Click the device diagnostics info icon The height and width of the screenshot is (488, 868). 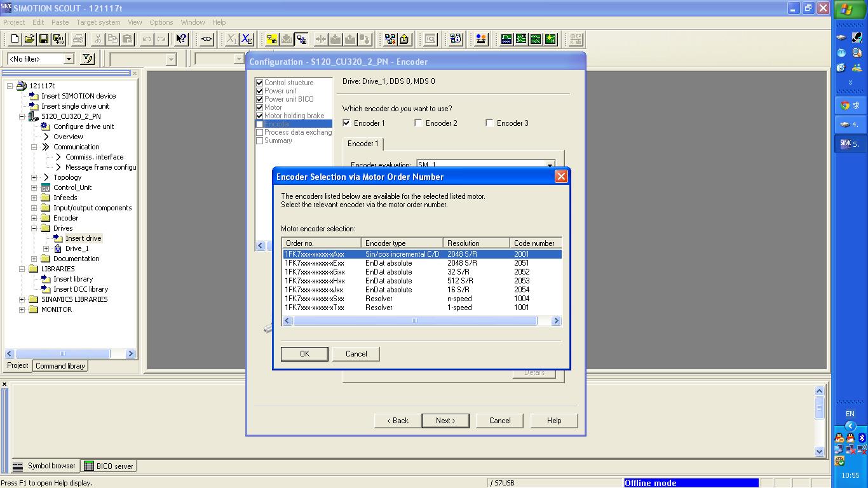coord(456,39)
